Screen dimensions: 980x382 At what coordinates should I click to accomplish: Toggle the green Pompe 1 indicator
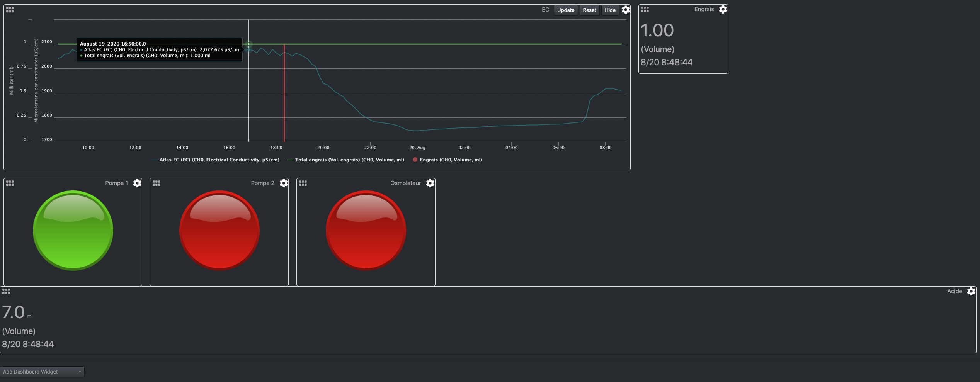pos(73,231)
